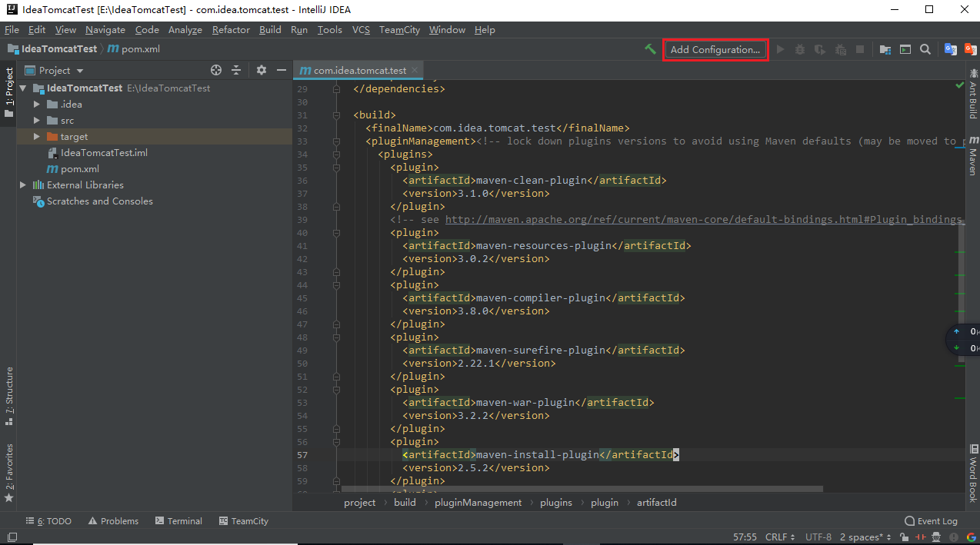Toggle the file read-only lock in status bar
Viewport: 980px width, 545px height.
click(905, 537)
